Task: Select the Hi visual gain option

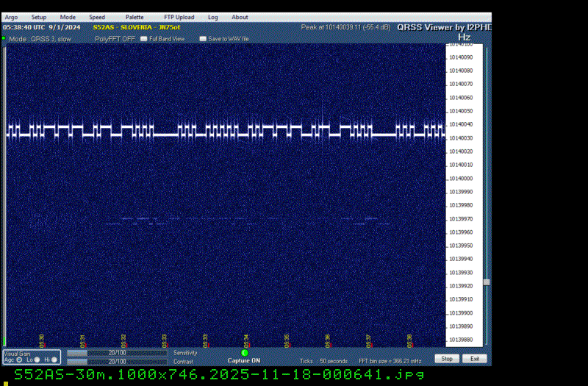Action: point(54,360)
